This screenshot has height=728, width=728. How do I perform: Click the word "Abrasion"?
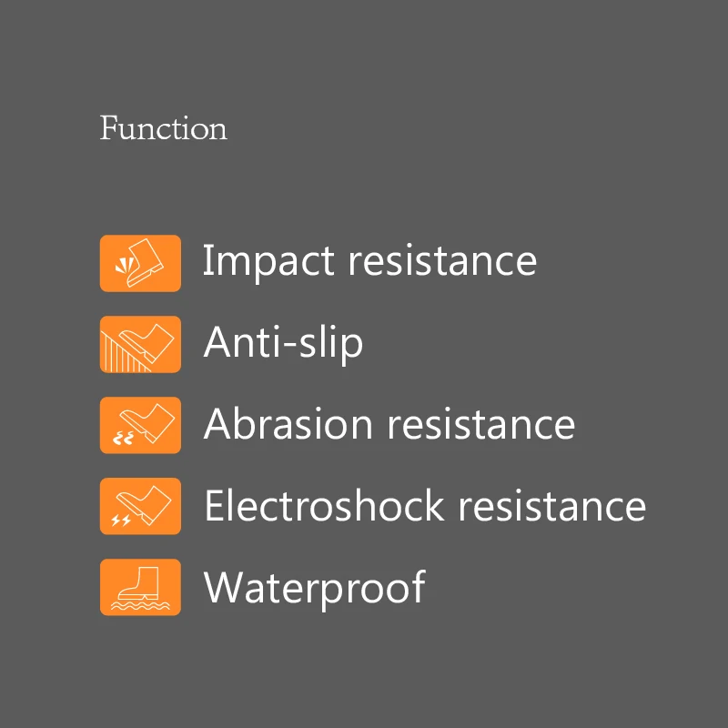point(288,423)
